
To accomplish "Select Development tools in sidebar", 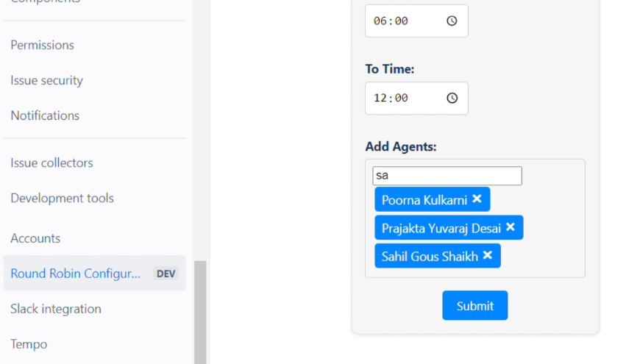I will click(62, 198).
